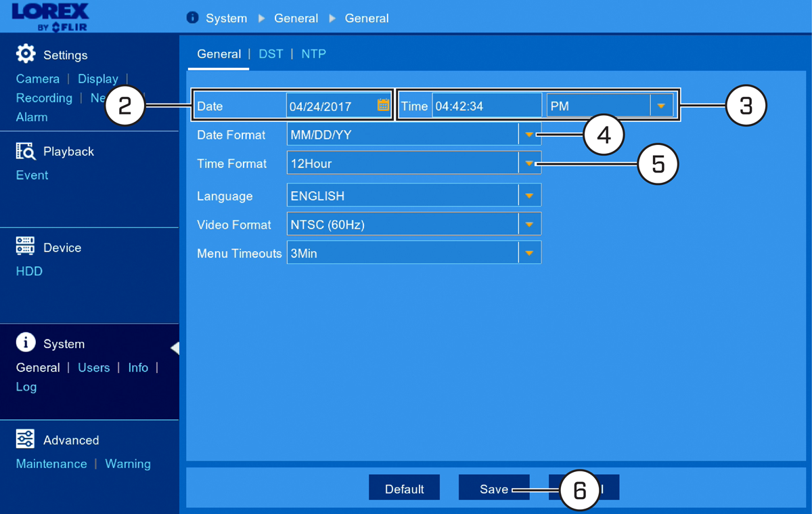This screenshot has height=514, width=812.
Task: Select the General tab above the date settings
Action: pos(219,54)
